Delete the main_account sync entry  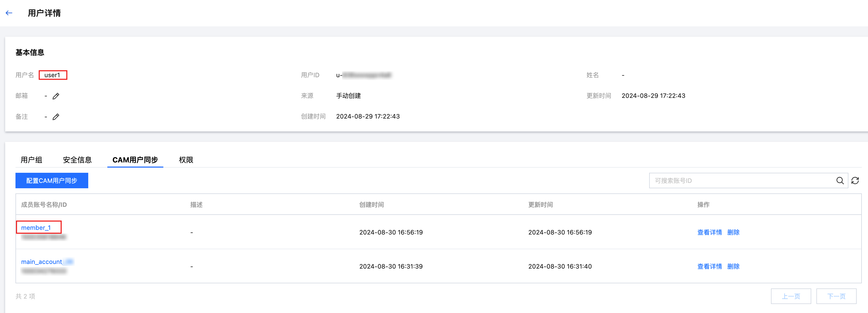(x=733, y=267)
